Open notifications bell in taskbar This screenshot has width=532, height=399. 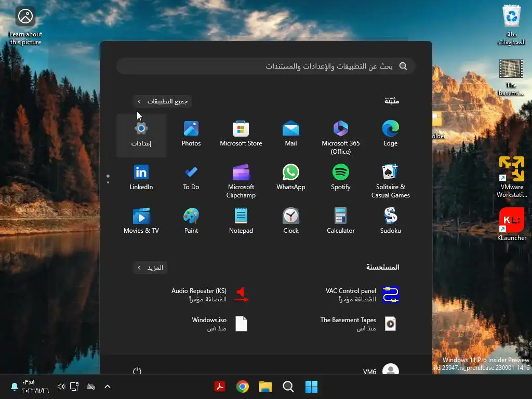[14, 387]
